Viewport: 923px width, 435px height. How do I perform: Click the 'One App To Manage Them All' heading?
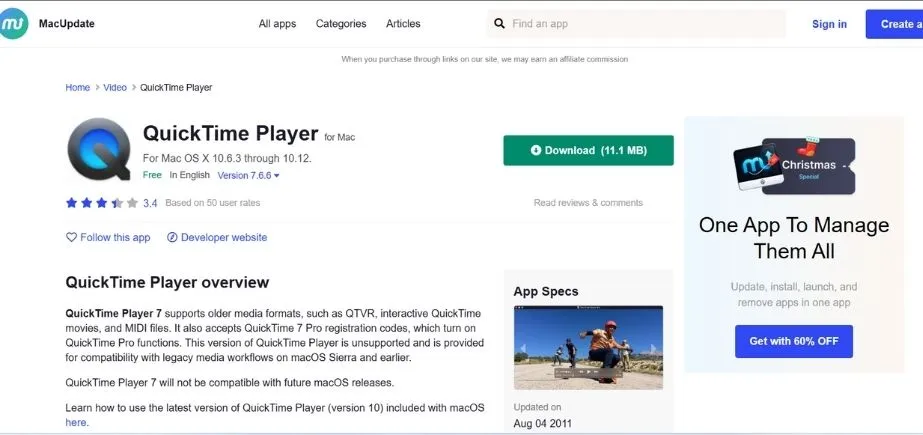pyautogui.click(x=793, y=238)
